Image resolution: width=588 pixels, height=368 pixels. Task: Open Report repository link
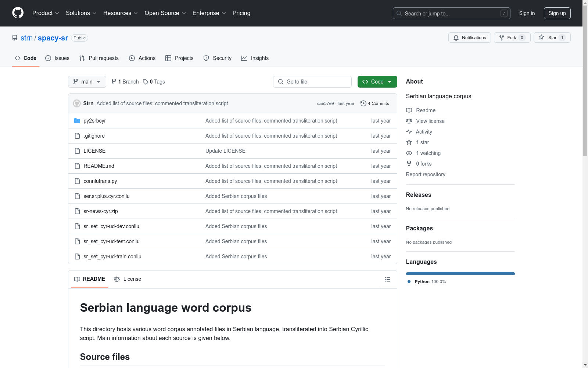point(426,174)
